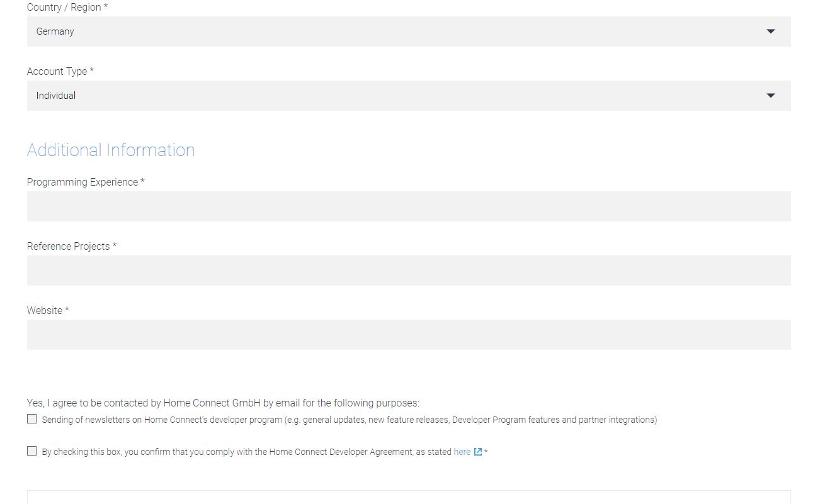820x504 pixels.
Task: Click the Country / Region label
Action: (x=67, y=8)
